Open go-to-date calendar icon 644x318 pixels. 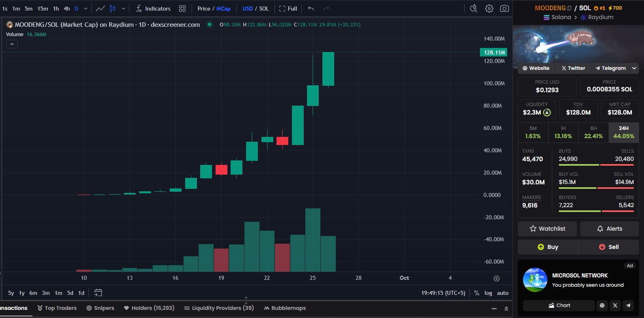(x=98, y=292)
